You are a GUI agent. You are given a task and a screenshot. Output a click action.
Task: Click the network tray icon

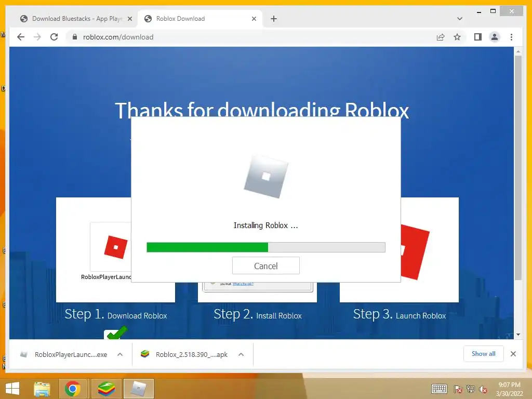[471, 389]
